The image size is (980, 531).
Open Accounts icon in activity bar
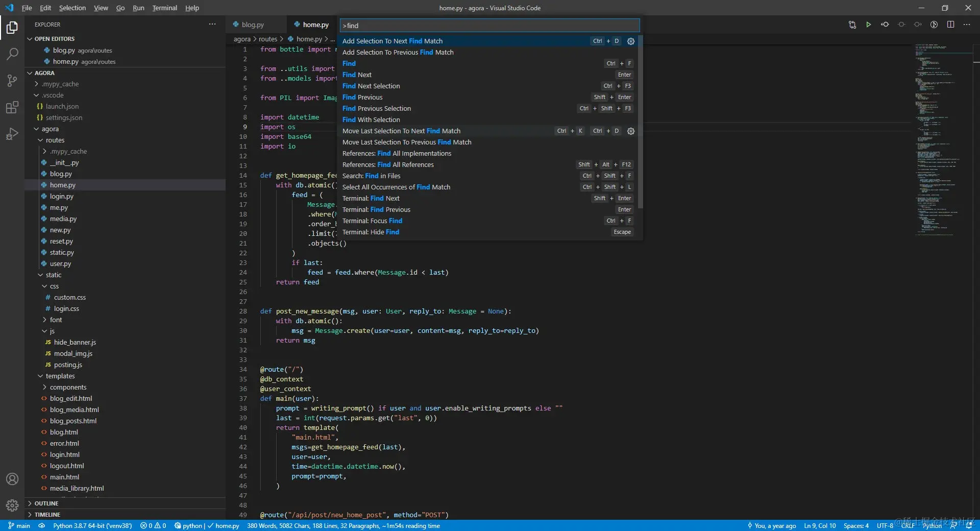12,479
